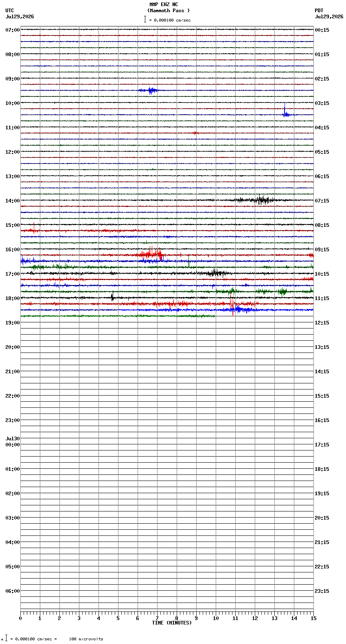This screenshot has height=644, width=346.
Task: Select the 08:00 UTC row label
Action: [x=13, y=54]
